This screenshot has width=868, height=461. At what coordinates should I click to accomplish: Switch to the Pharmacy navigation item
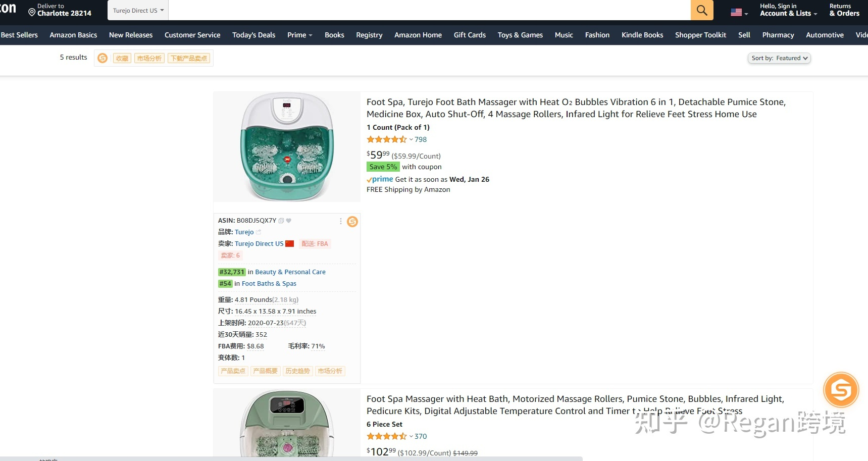point(777,35)
